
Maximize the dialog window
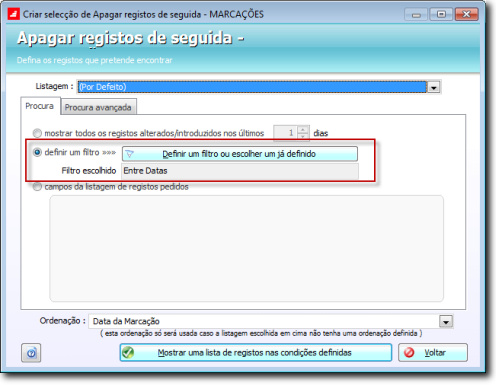coord(441,15)
